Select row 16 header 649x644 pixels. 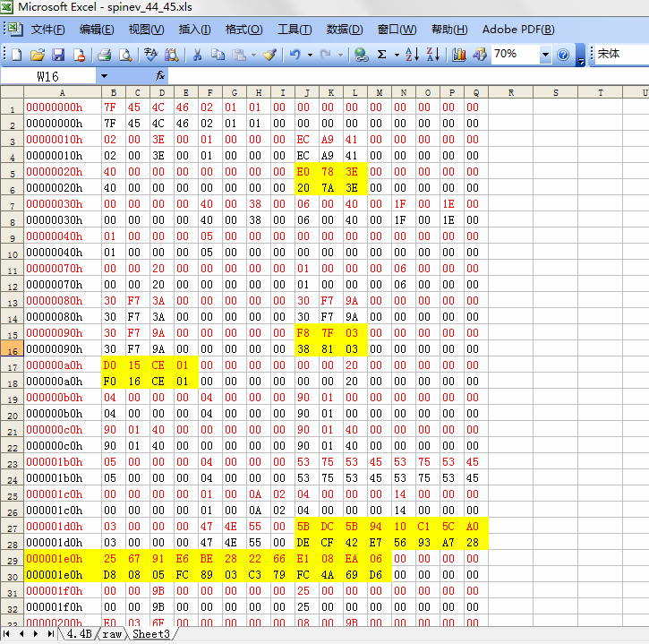pyautogui.click(x=12, y=348)
